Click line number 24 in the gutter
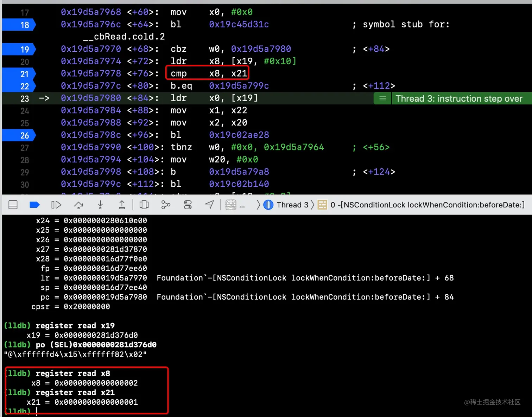This screenshot has width=532, height=417. click(x=25, y=111)
